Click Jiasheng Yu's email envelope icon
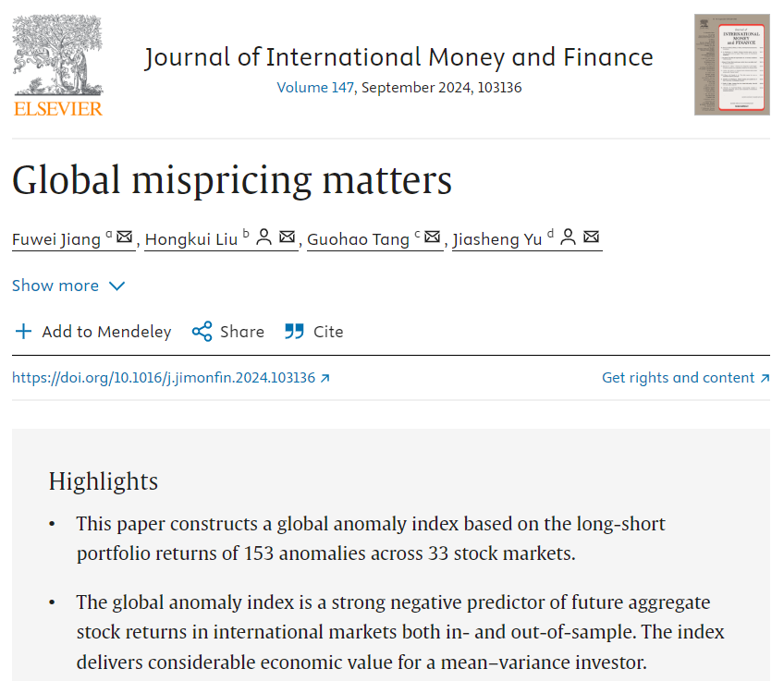The height and width of the screenshot is (681, 784). [x=592, y=237]
